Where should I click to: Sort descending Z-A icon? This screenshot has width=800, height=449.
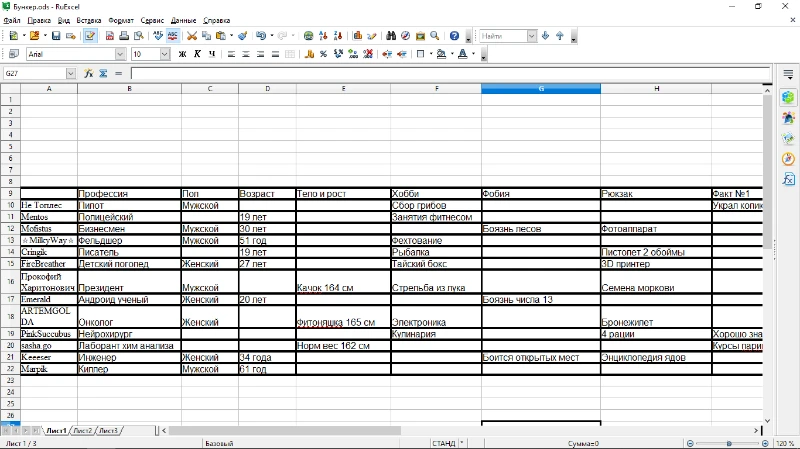pyautogui.click(x=338, y=36)
